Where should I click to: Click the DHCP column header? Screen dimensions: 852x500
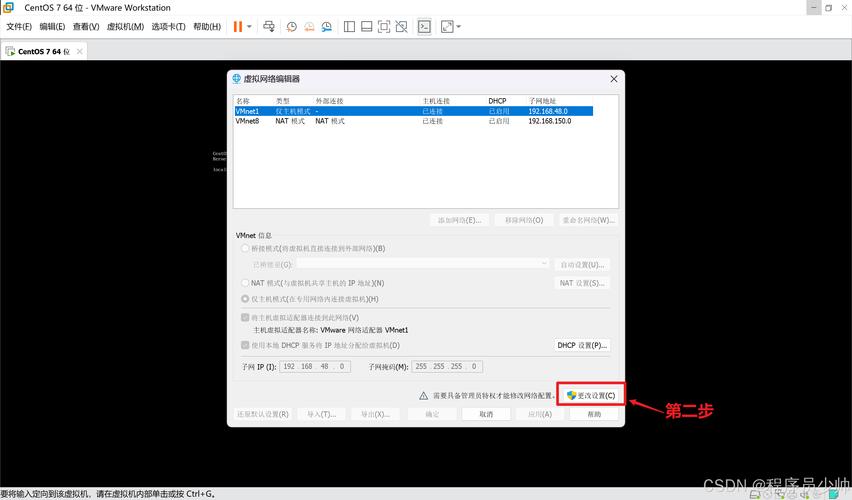point(497,101)
